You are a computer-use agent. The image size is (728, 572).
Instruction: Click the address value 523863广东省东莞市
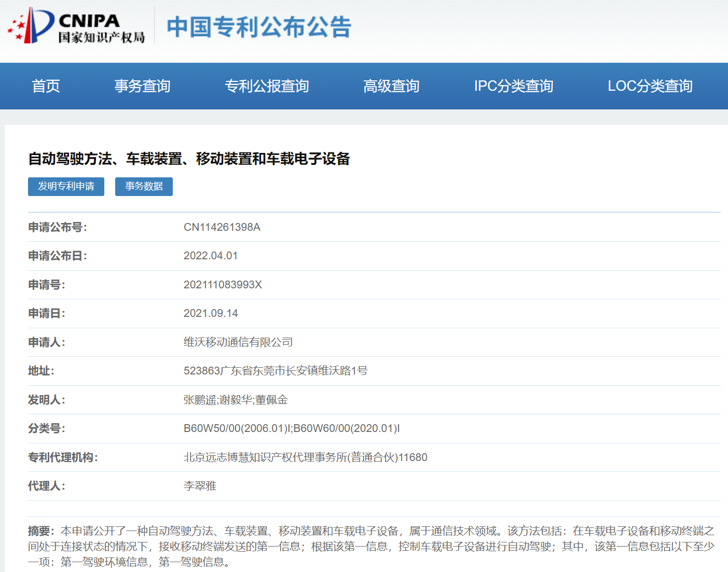tap(275, 371)
